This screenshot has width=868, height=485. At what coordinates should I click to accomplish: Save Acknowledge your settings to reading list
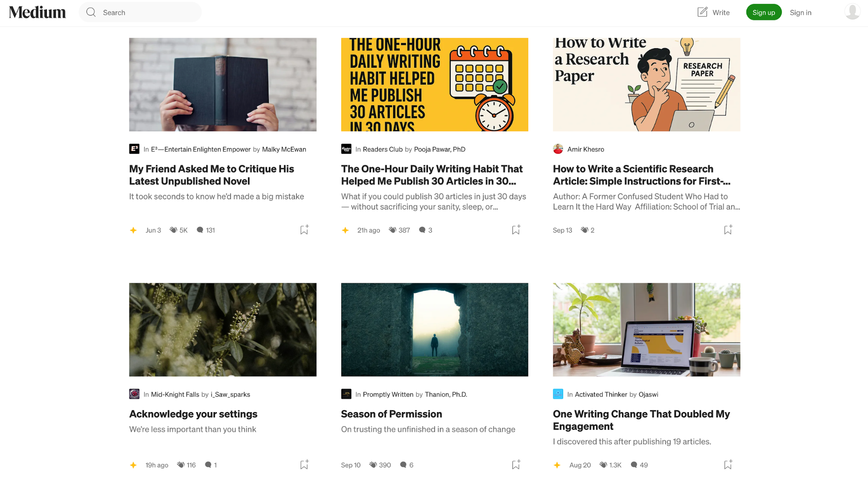click(x=304, y=464)
